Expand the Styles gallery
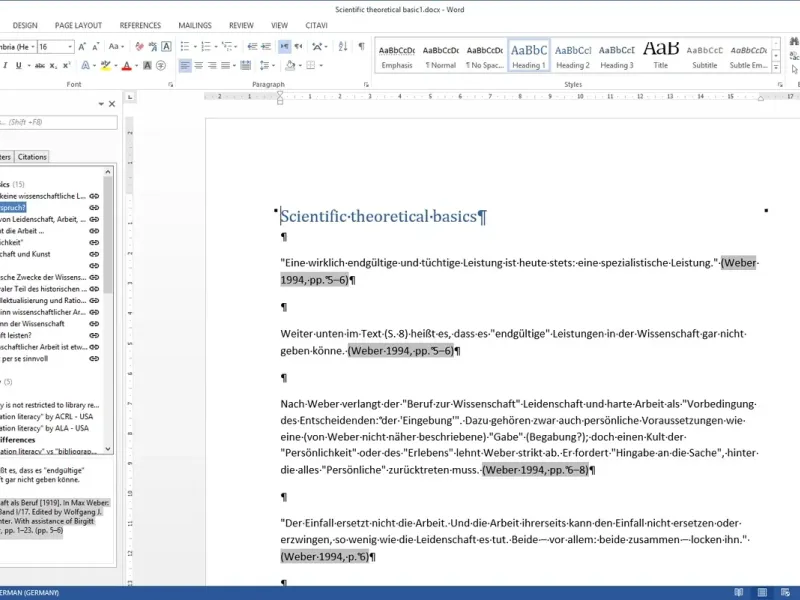The width and height of the screenshot is (800, 600). pos(776,67)
